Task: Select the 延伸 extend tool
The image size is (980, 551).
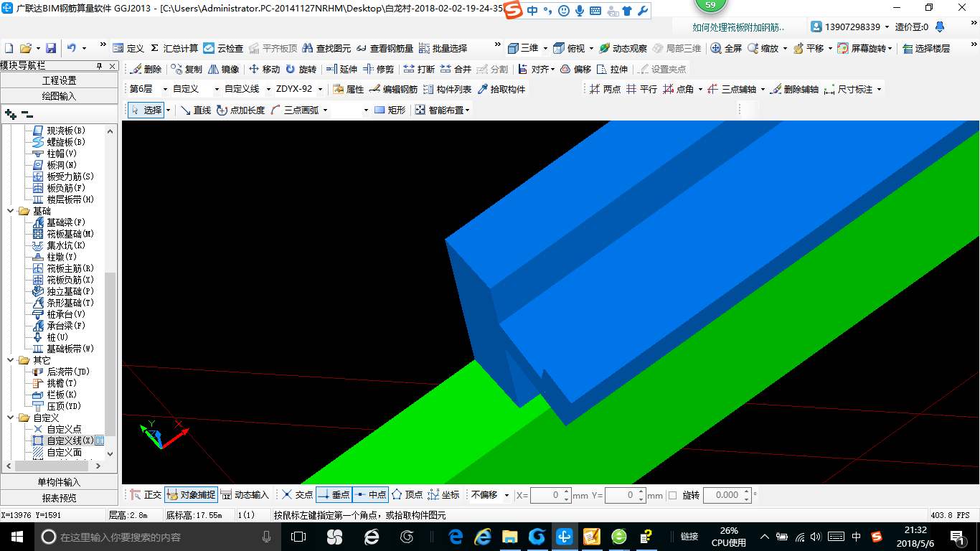Action: point(341,69)
